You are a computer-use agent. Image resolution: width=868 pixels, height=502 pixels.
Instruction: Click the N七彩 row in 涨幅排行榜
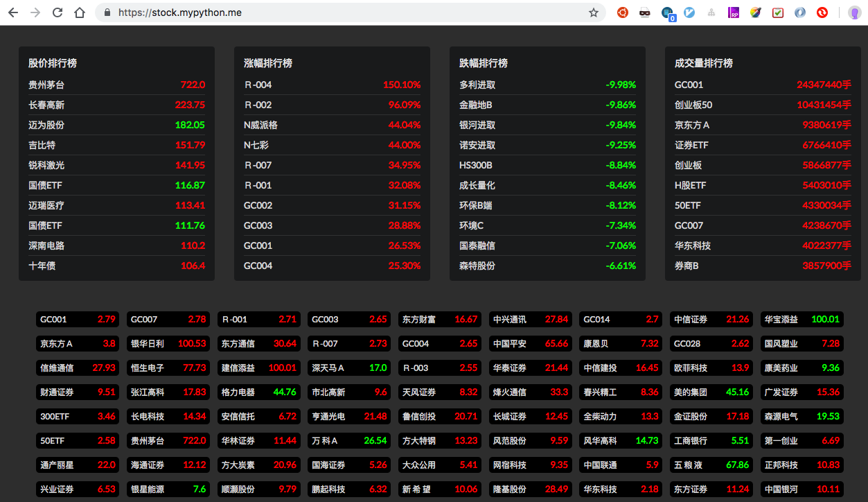click(332, 145)
